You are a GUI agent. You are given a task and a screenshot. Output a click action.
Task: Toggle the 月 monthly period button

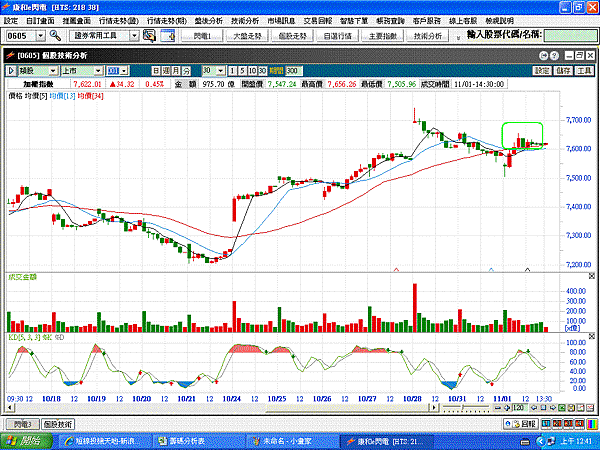pos(176,71)
